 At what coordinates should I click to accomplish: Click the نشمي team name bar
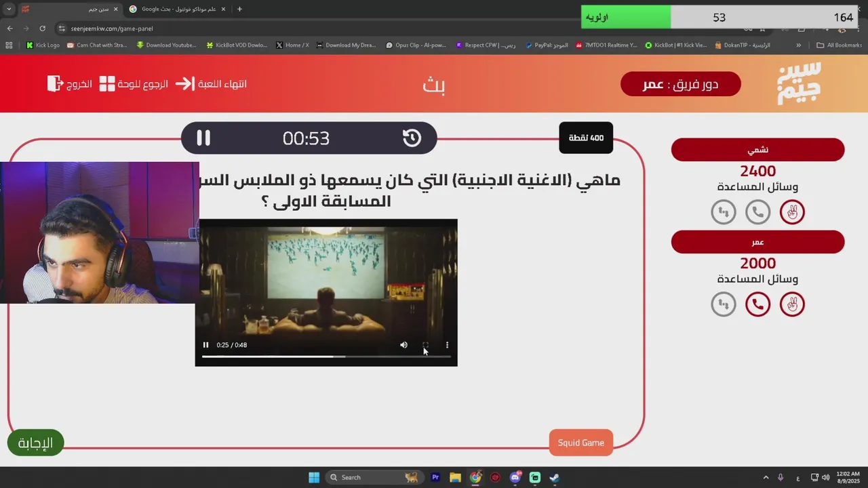click(757, 150)
